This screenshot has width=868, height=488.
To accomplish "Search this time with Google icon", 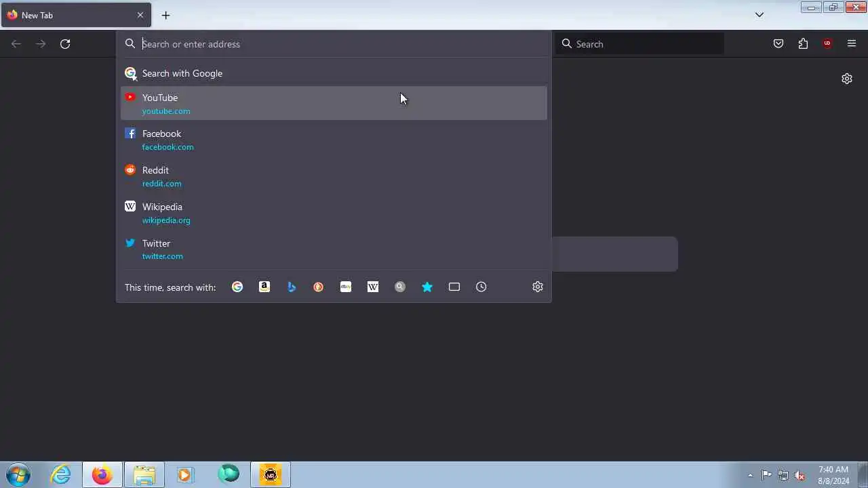I will (237, 287).
